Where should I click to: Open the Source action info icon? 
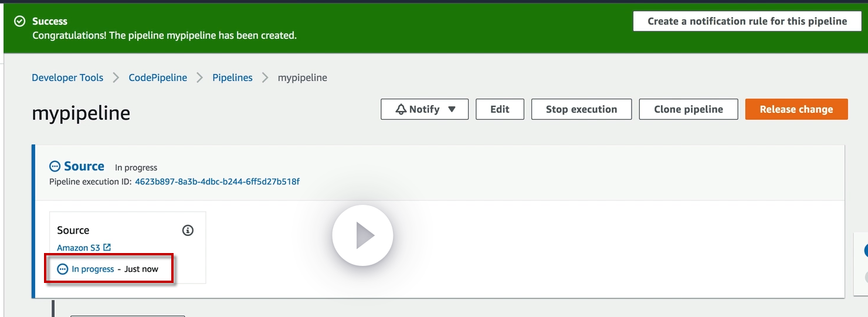coord(188,230)
